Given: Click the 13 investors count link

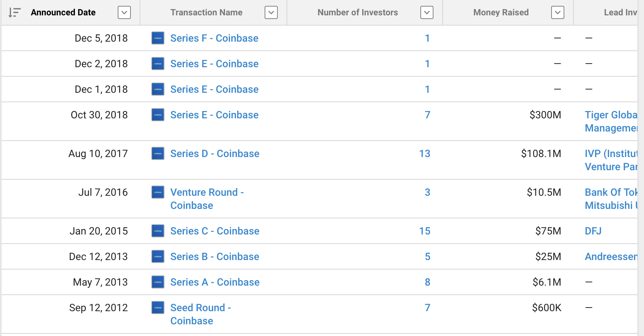Looking at the screenshot, I should click(x=424, y=154).
